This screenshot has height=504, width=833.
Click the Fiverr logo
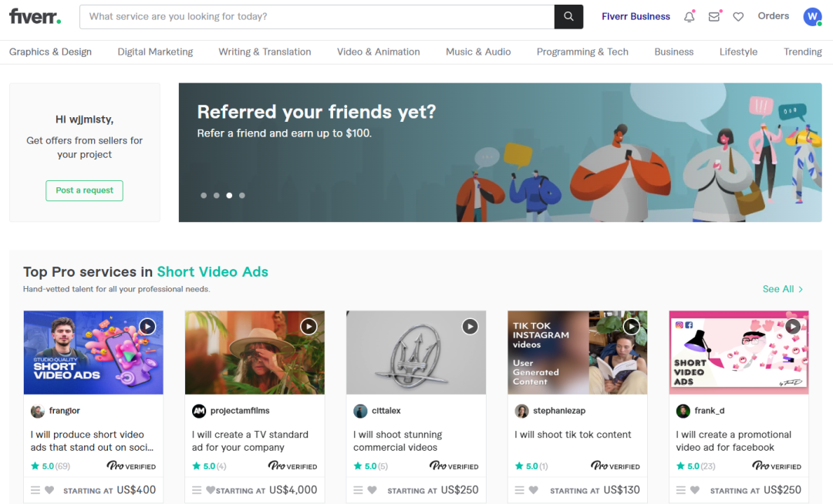click(x=35, y=16)
